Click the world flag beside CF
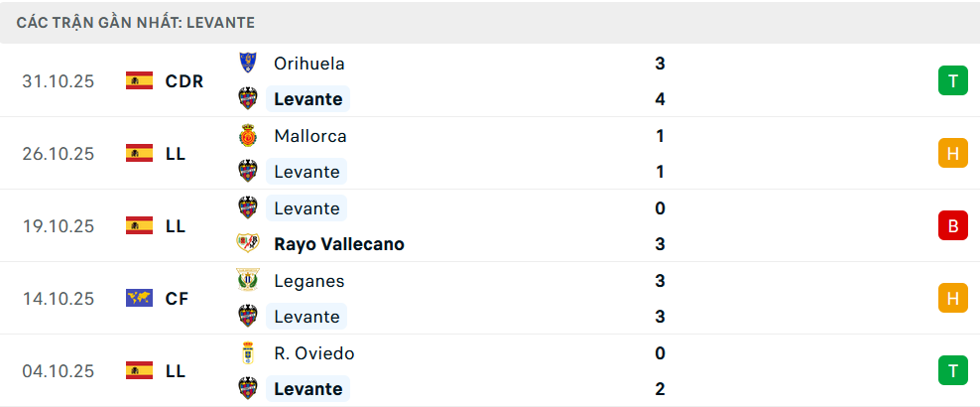 139,298
